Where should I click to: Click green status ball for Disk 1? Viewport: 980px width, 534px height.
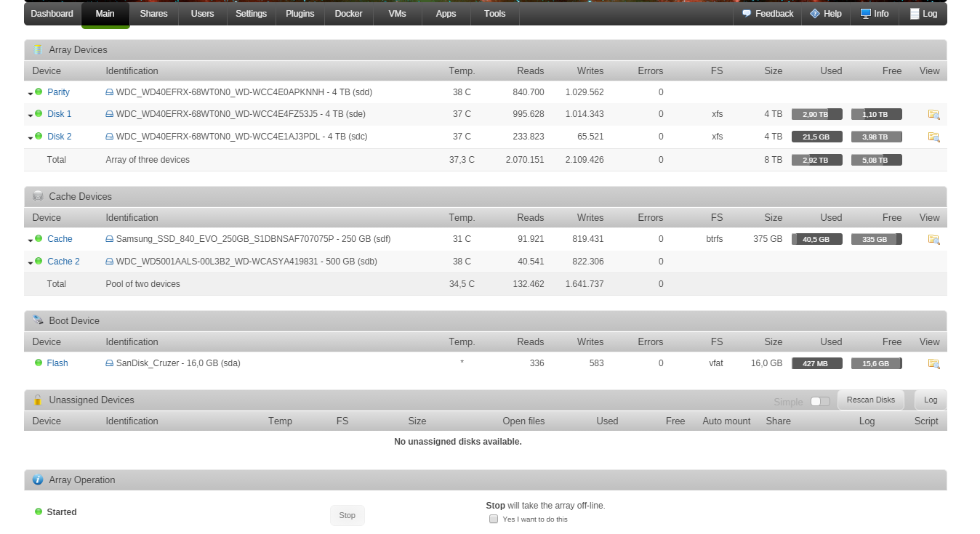click(x=39, y=113)
